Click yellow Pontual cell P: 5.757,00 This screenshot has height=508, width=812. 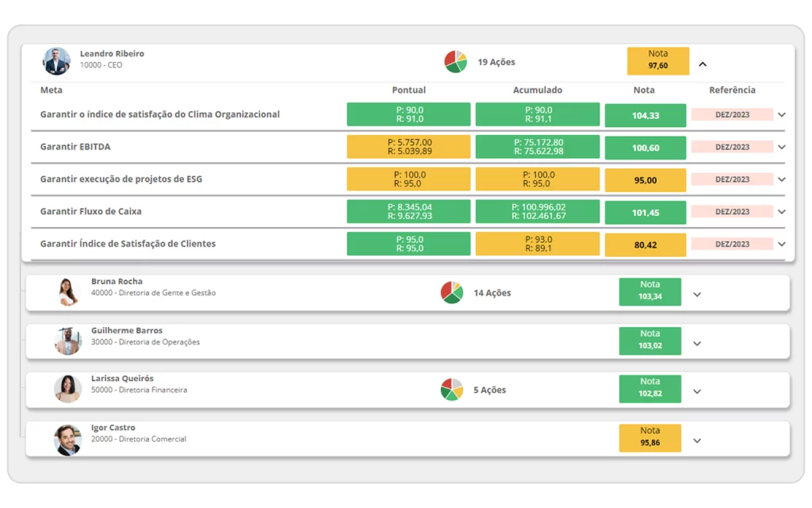408,147
